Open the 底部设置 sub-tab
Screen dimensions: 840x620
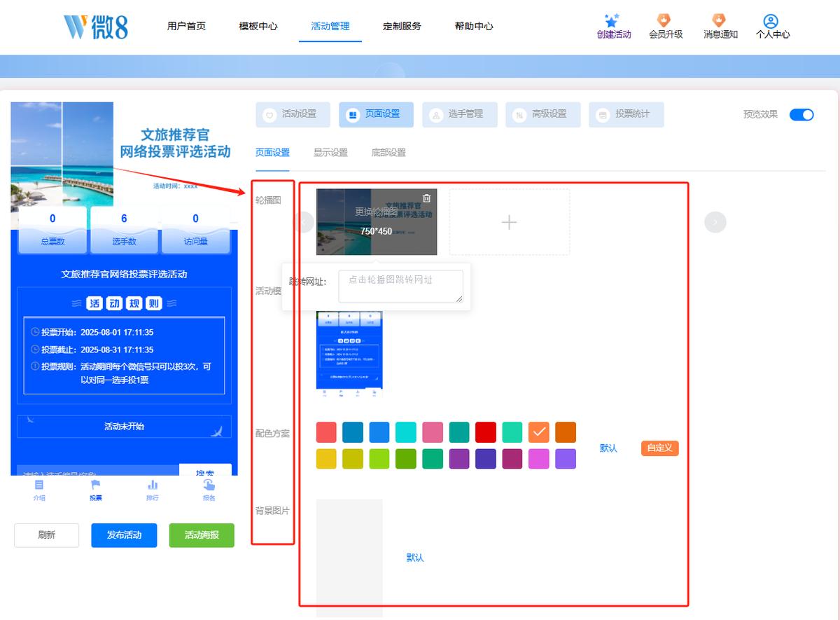point(388,153)
